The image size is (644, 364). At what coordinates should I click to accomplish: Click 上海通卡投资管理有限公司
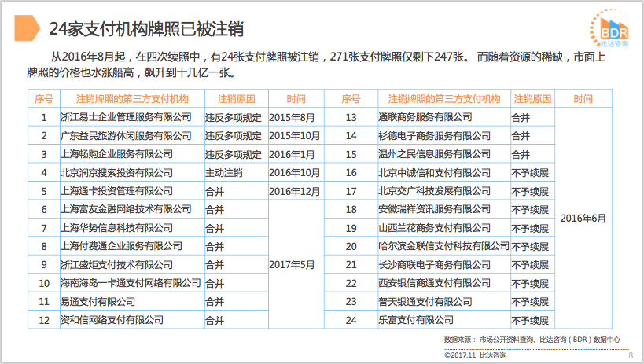pyautogui.click(x=116, y=191)
